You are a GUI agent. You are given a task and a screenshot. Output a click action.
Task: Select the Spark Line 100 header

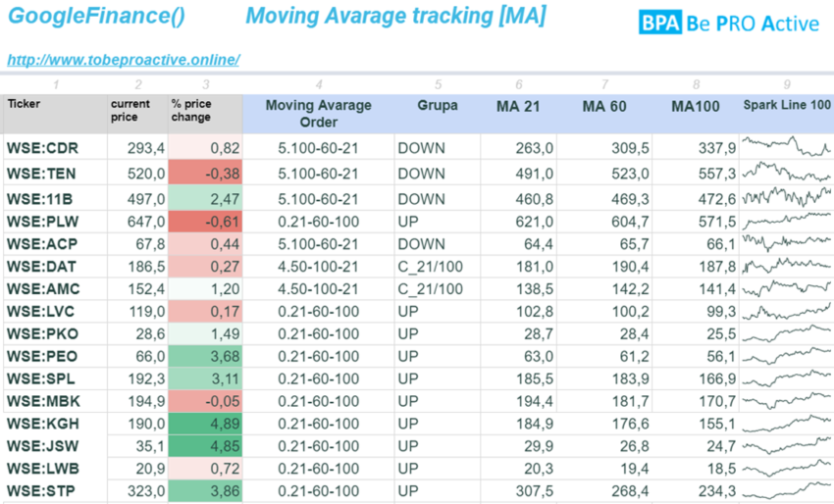(x=787, y=114)
